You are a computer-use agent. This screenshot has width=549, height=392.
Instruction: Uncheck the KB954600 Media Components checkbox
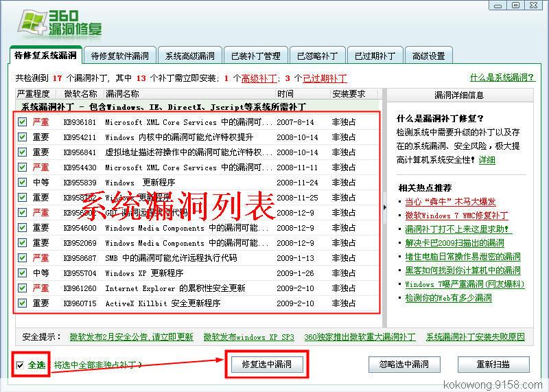point(23,228)
